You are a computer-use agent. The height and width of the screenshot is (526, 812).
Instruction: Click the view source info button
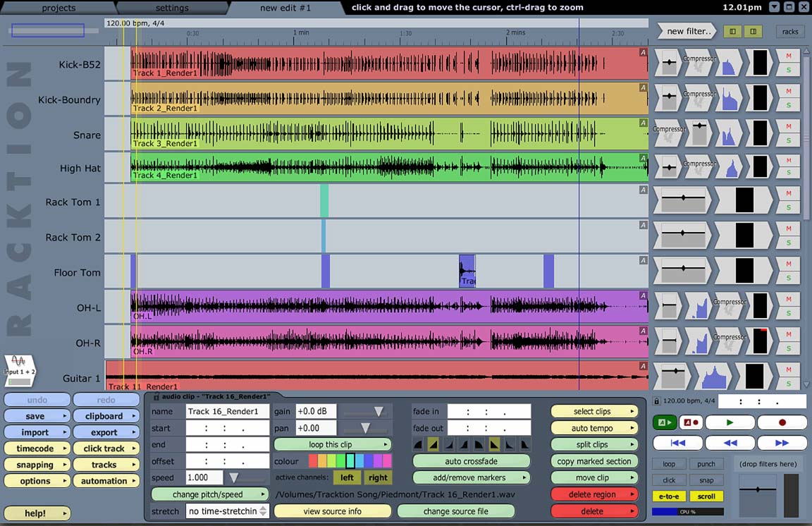click(333, 511)
